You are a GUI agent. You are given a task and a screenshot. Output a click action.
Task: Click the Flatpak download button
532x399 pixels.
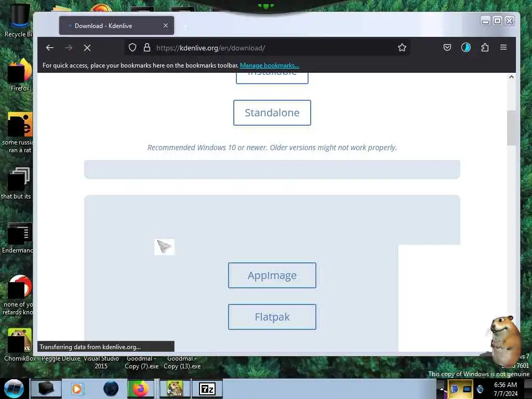pyautogui.click(x=272, y=317)
